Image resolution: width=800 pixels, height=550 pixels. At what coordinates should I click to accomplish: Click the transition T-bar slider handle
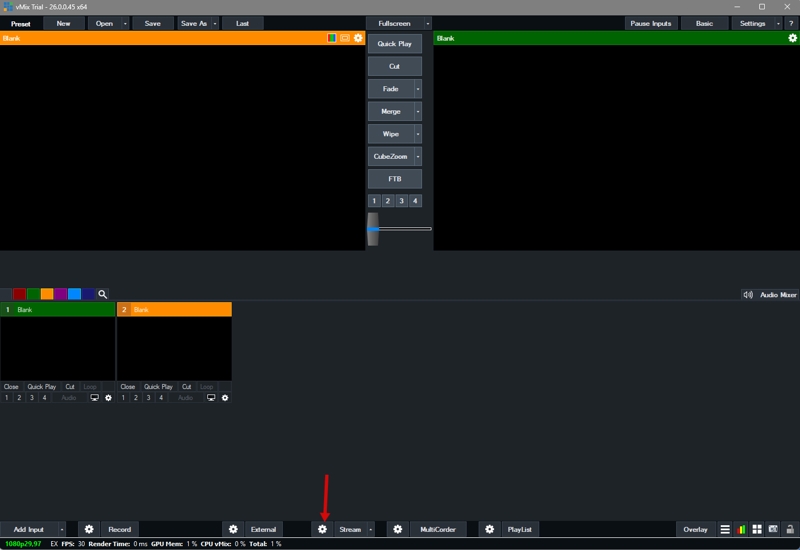click(373, 229)
